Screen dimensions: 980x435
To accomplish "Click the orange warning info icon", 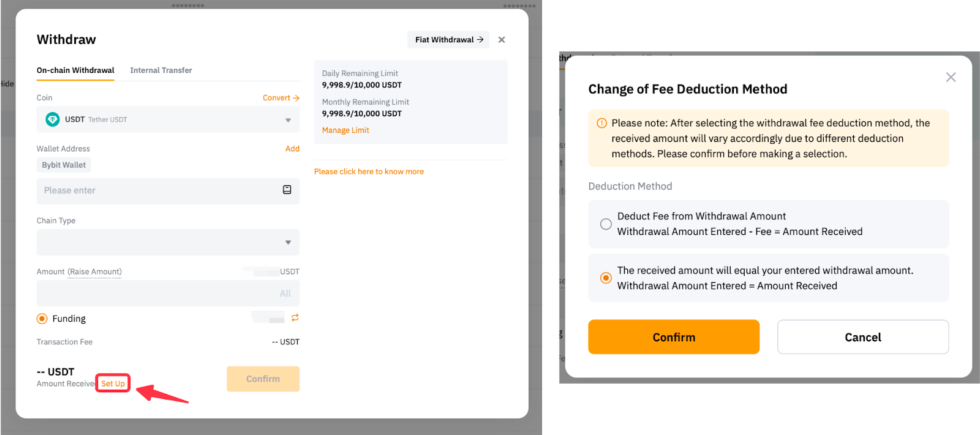I will click(601, 123).
